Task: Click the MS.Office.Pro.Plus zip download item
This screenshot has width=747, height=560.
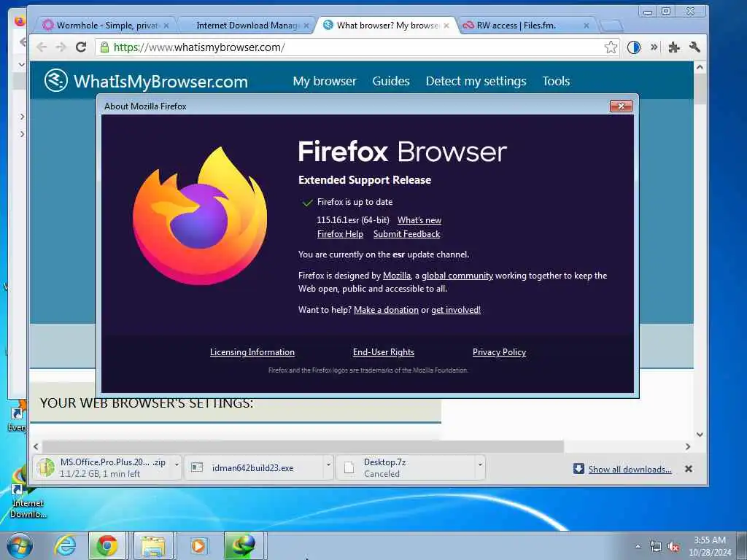Action: (x=102, y=467)
